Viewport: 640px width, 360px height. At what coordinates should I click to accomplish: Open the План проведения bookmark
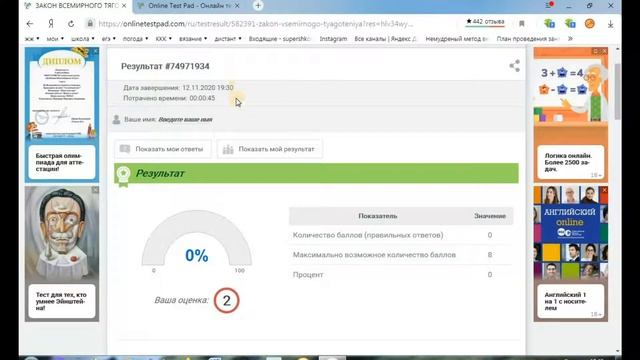[x=527, y=39]
